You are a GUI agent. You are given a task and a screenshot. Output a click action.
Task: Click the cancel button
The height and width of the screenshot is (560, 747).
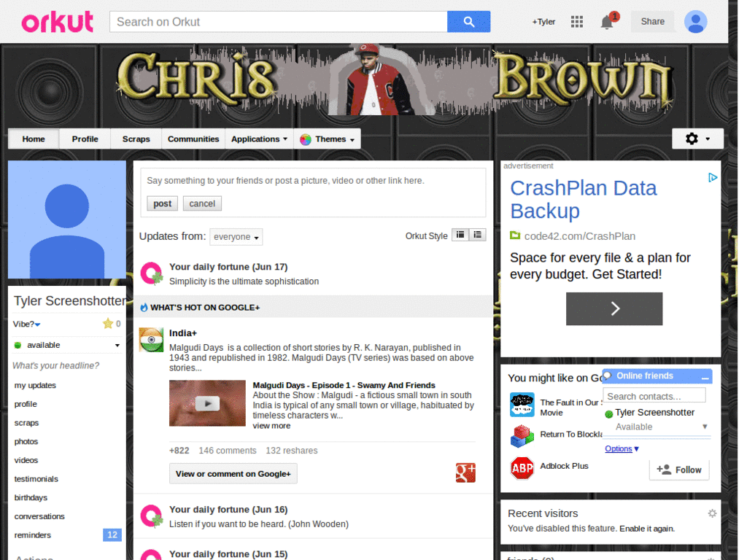pos(202,204)
